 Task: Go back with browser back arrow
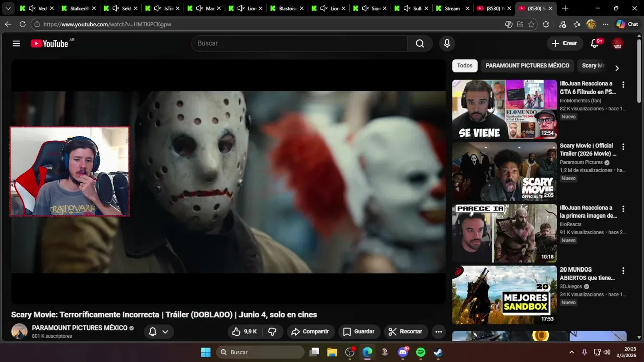(8, 24)
